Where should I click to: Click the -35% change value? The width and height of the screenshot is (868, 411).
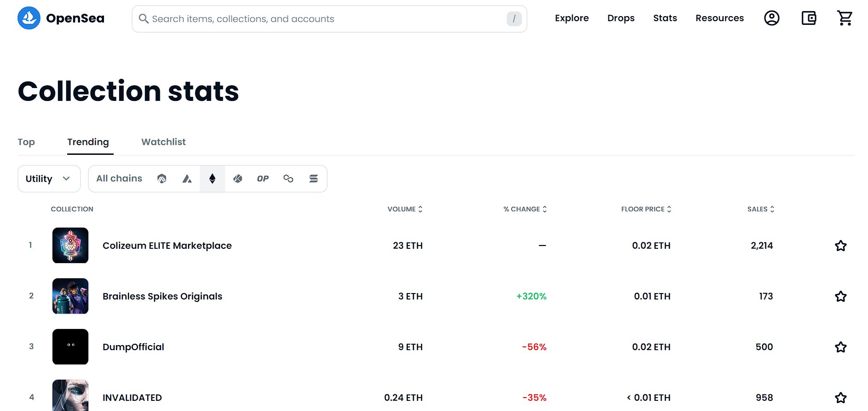(534, 398)
